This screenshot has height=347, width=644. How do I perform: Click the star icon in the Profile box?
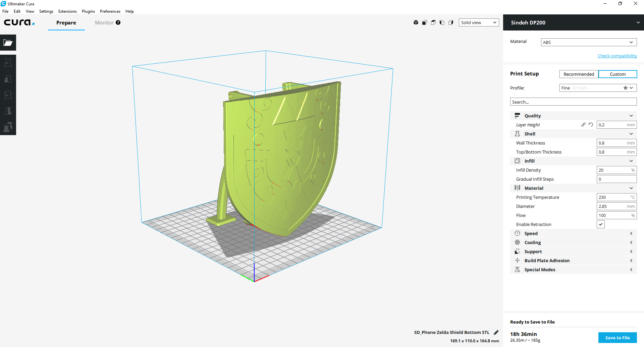[x=626, y=88]
